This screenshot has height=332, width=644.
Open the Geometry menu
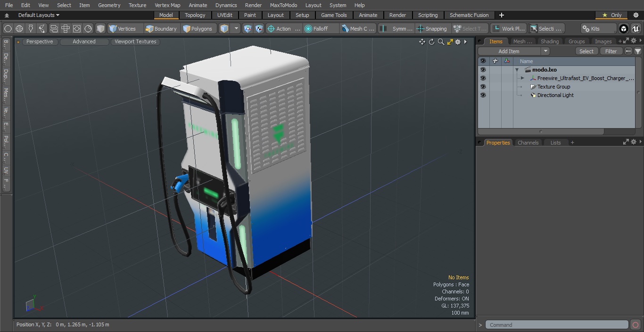click(x=109, y=5)
